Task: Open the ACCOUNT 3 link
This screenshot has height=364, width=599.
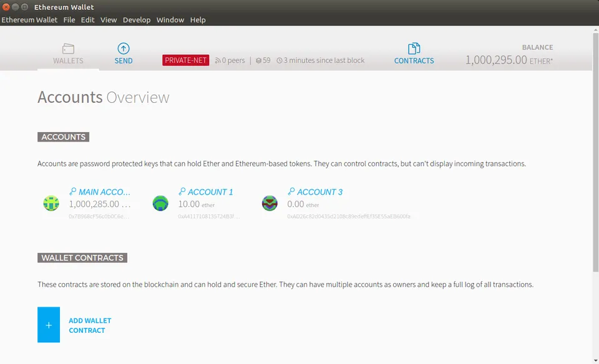Action: click(x=319, y=192)
